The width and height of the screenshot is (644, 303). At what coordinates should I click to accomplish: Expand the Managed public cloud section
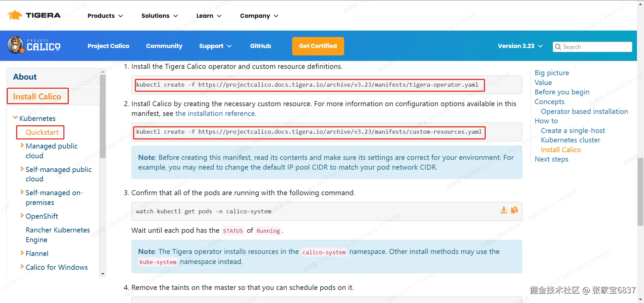click(22, 145)
